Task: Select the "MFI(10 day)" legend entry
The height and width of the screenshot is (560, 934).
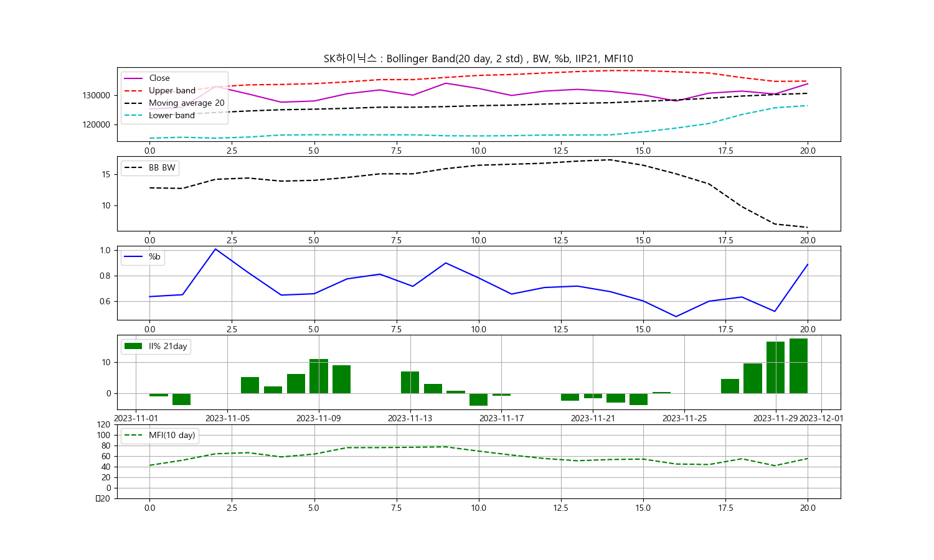Action: point(160,436)
